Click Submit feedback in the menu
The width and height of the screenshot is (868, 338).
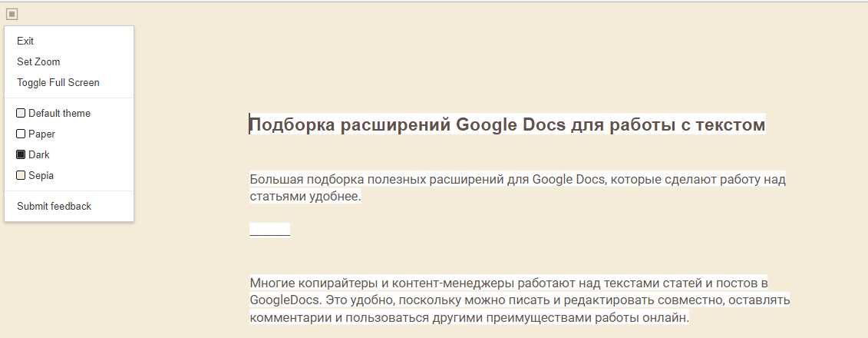tap(54, 207)
